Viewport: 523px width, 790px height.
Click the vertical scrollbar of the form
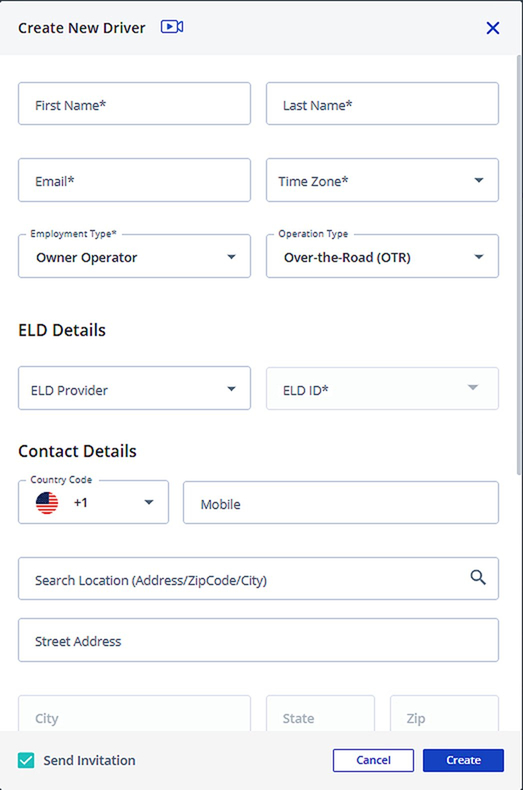pyautogui.click(x=519, y=266)
